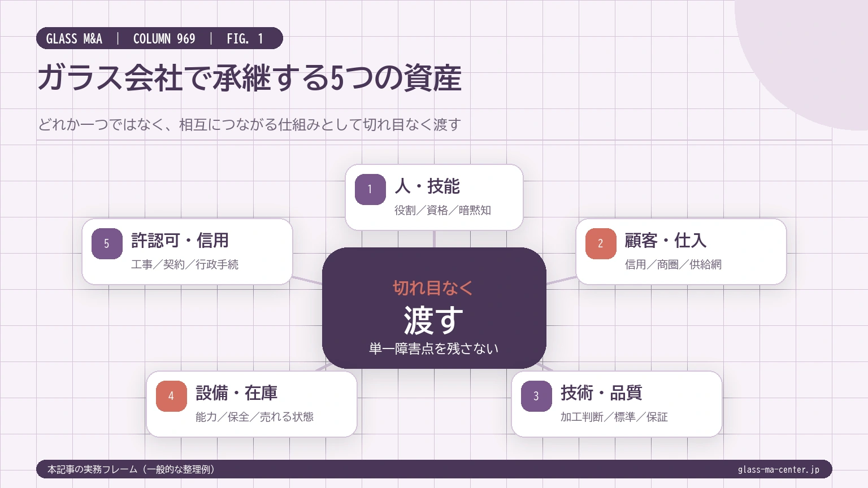Select the 設備・在庫 card title
This screenshot has height=488, width=868.
tap(236, 393)
